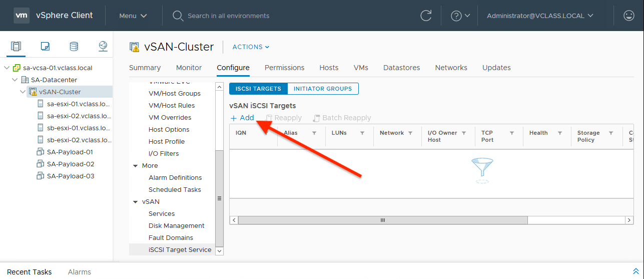The height and width of the screenshot is (279, 644).
Task: Filter the LUNs column
Action: (x=362, y=133)
